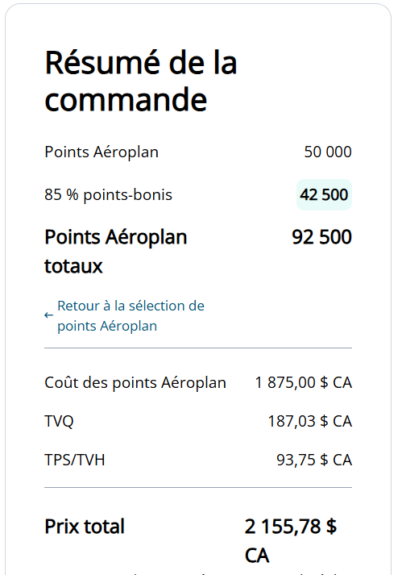Image resolution: width=402 pixels, height=575 pixels.
Task: Click the 2 155,78 $ CA total price
Action: [x=290, y=541]
